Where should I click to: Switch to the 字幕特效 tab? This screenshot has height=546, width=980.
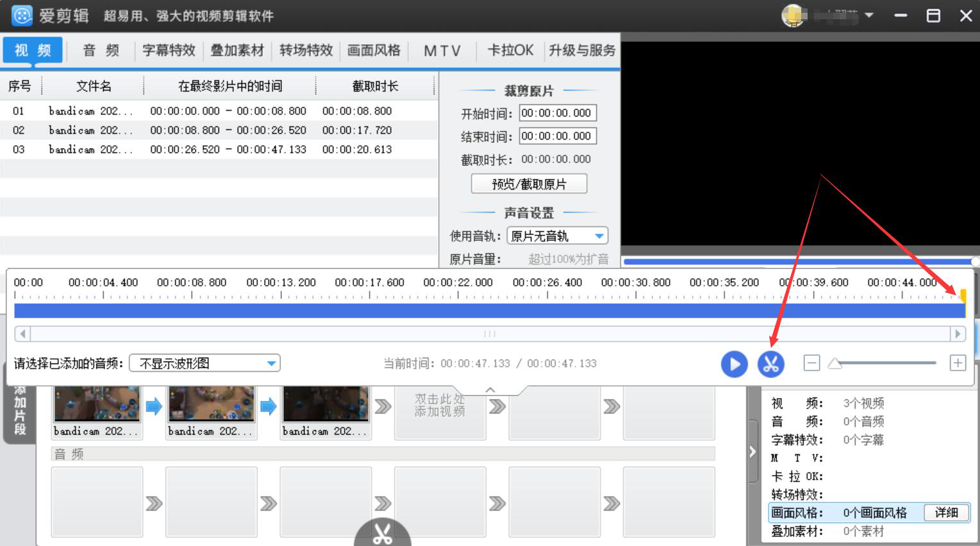coord(169,51)
